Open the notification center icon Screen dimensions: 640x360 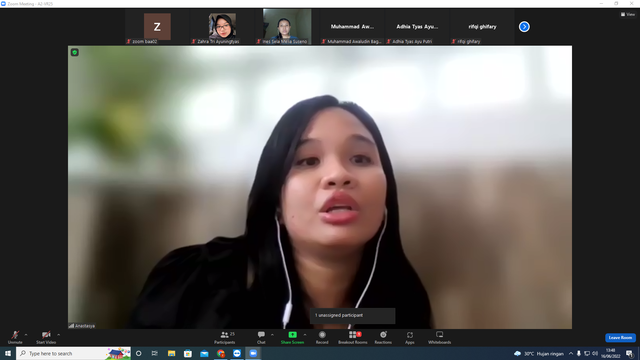pos(629,353)
